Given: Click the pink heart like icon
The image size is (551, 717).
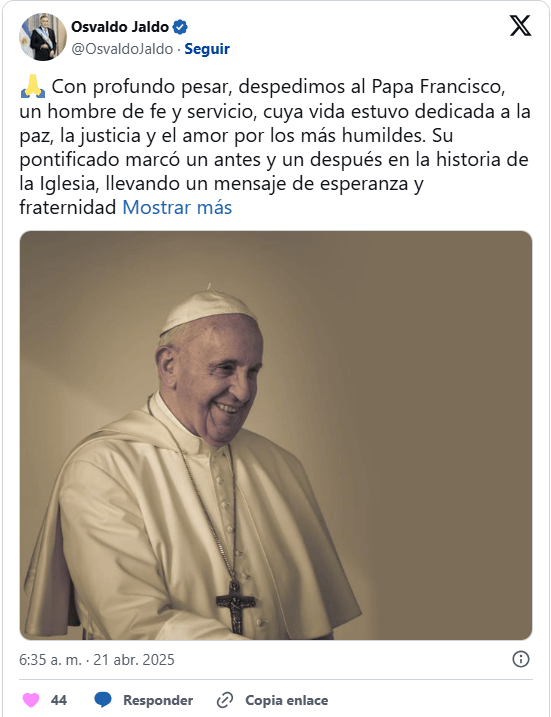Looking at the screenshot, I should 31,700.
